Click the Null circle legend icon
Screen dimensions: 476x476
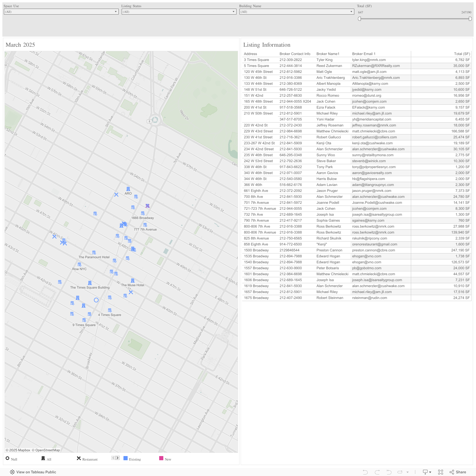click(7, 458)
